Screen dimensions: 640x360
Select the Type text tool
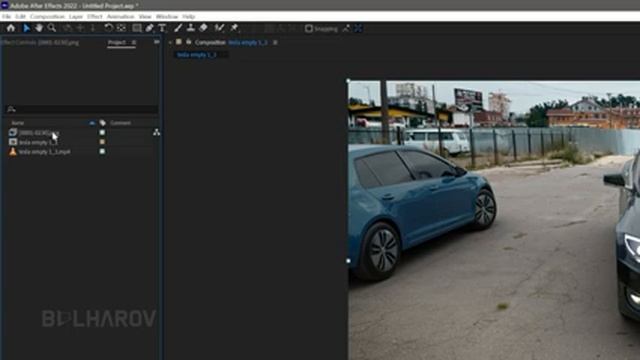(162, 28)
